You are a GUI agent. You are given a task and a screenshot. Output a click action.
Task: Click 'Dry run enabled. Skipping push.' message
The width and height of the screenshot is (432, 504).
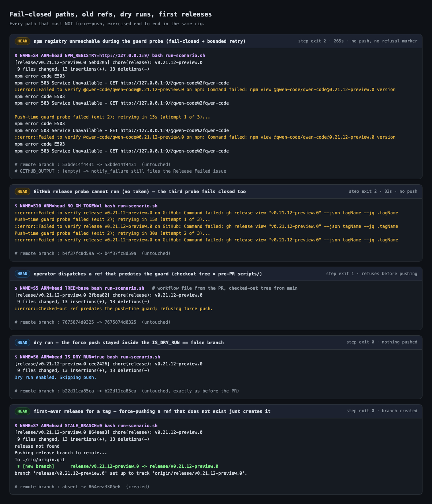pyautogui.click(x=56, y=377)
